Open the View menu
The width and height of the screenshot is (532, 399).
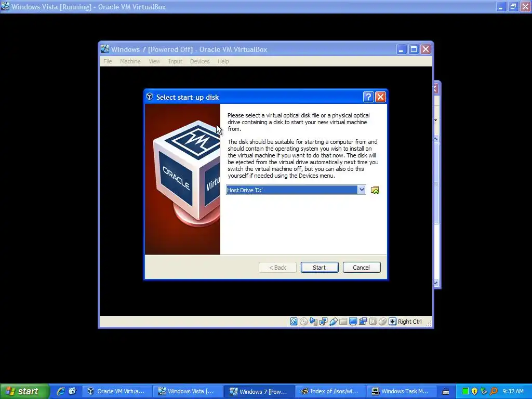154,61
